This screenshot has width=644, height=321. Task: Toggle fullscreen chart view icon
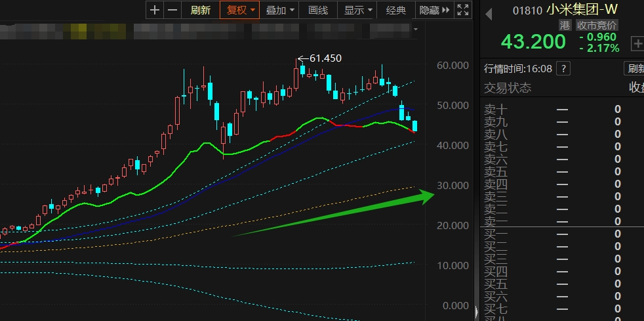pyautogui.click(x=463, y=10)
